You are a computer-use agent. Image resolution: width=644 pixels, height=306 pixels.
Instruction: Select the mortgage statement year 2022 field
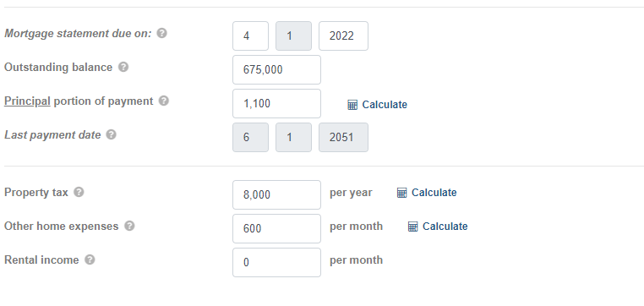point(343,36)
